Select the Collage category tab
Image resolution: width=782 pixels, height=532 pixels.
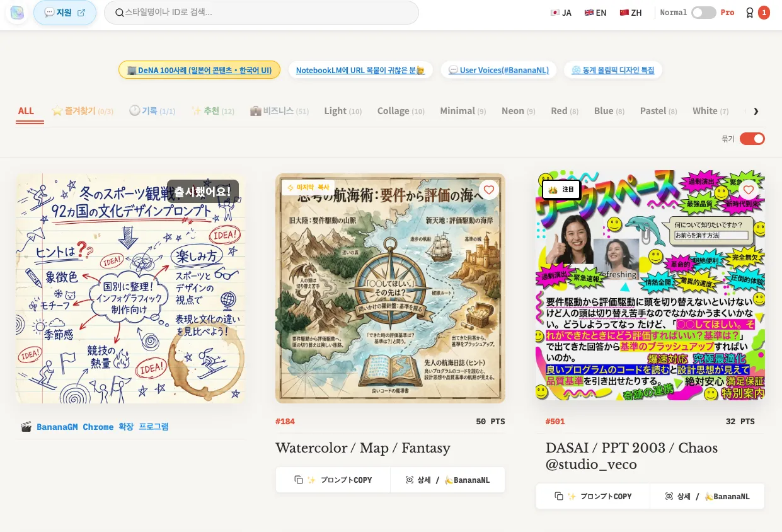(401, 111)
